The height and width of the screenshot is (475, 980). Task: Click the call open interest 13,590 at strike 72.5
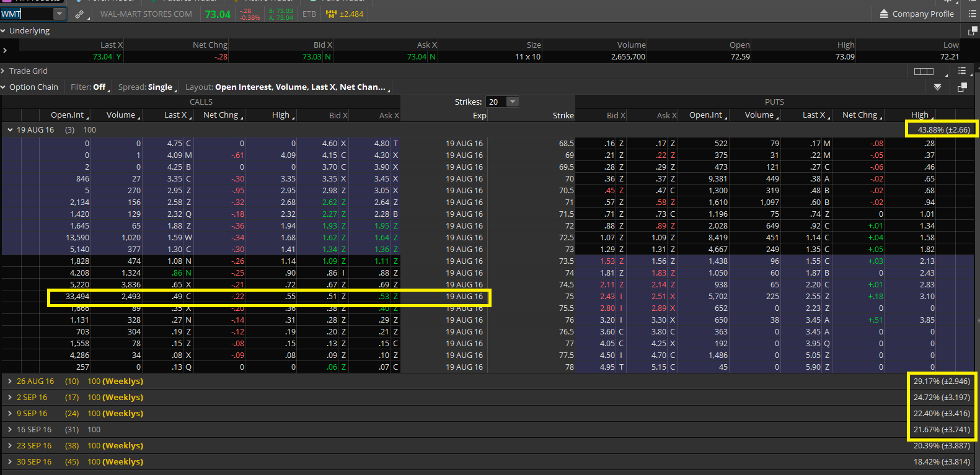pos(77,238)
